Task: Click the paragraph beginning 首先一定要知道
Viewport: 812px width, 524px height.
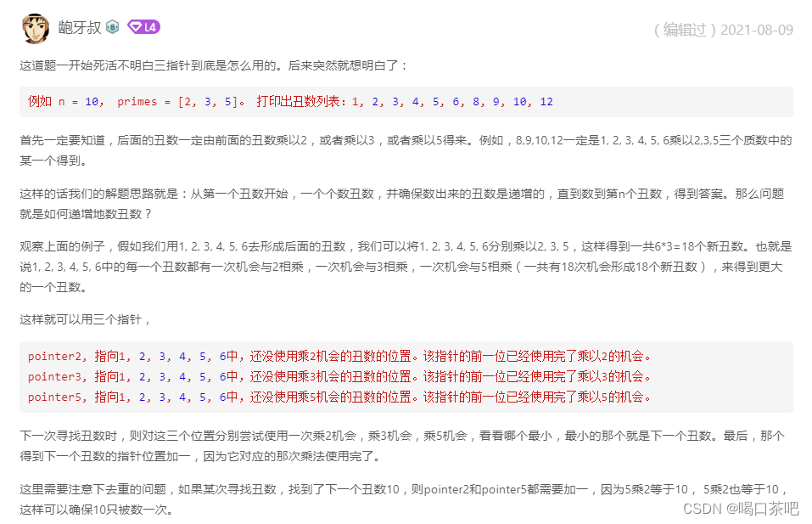Action: point(406,150)
